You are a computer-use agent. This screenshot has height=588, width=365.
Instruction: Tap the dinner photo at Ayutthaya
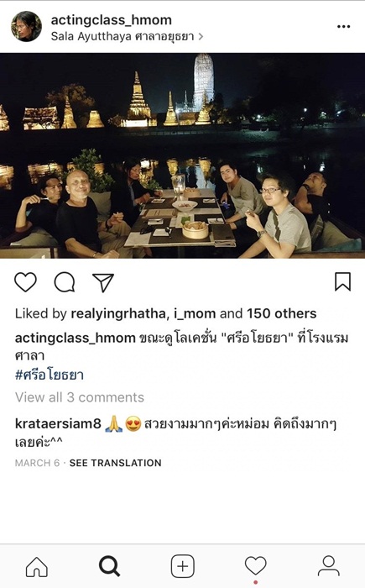pyautogui.click(x=183, y=155)
